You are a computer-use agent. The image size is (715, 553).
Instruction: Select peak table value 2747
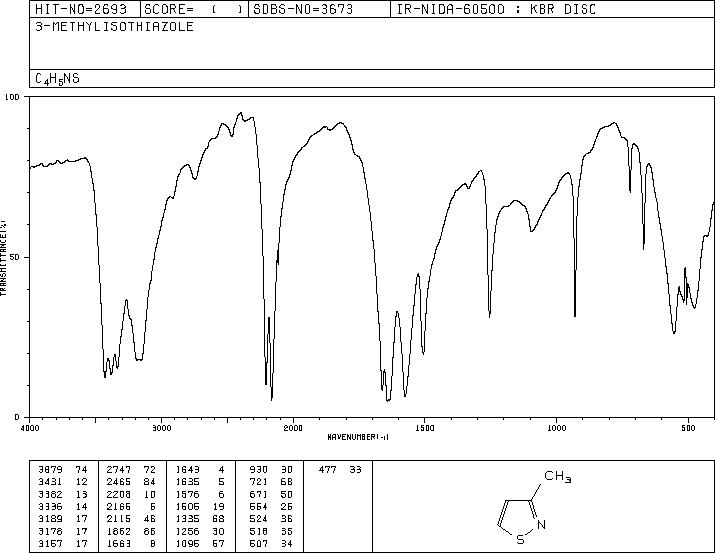pos(119,470)
